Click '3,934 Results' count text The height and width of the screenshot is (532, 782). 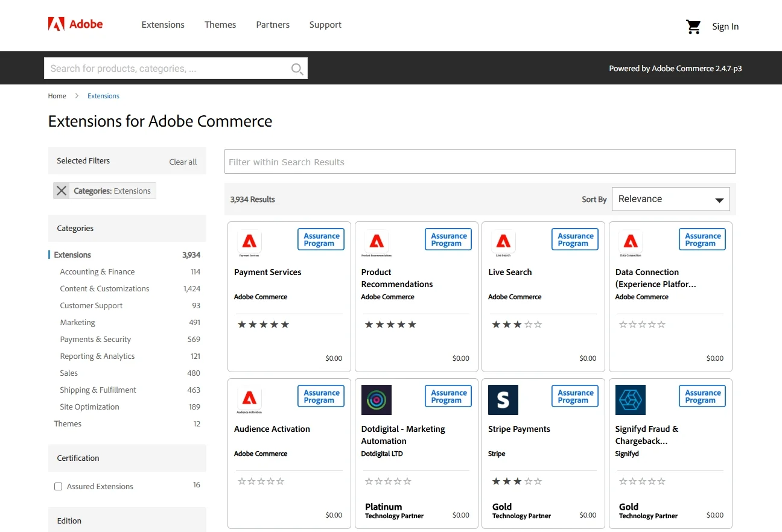point(252,199)
